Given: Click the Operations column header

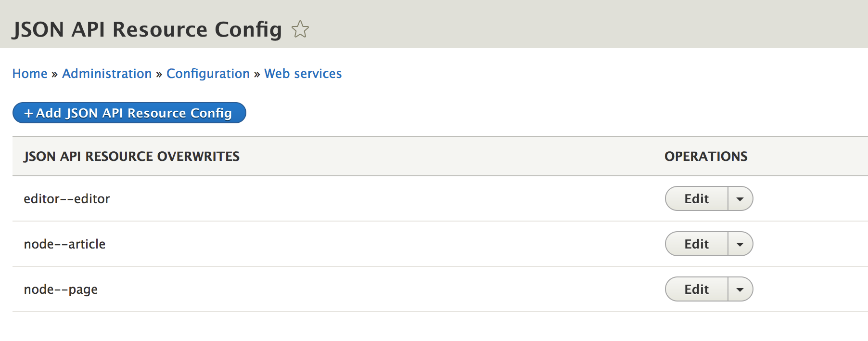Looking at the screenshot, I should point(705,157).
